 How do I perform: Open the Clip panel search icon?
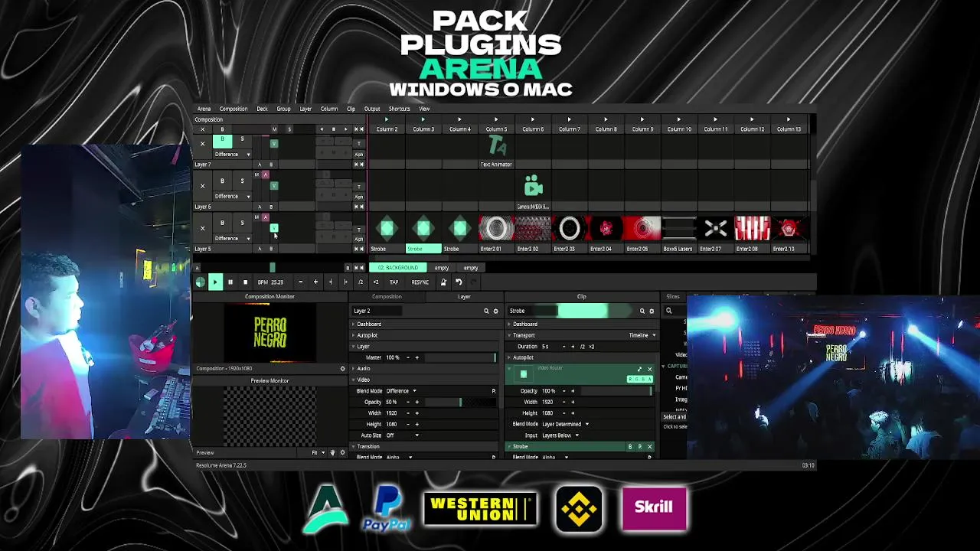pyautogui.click(x=642, y=311)
